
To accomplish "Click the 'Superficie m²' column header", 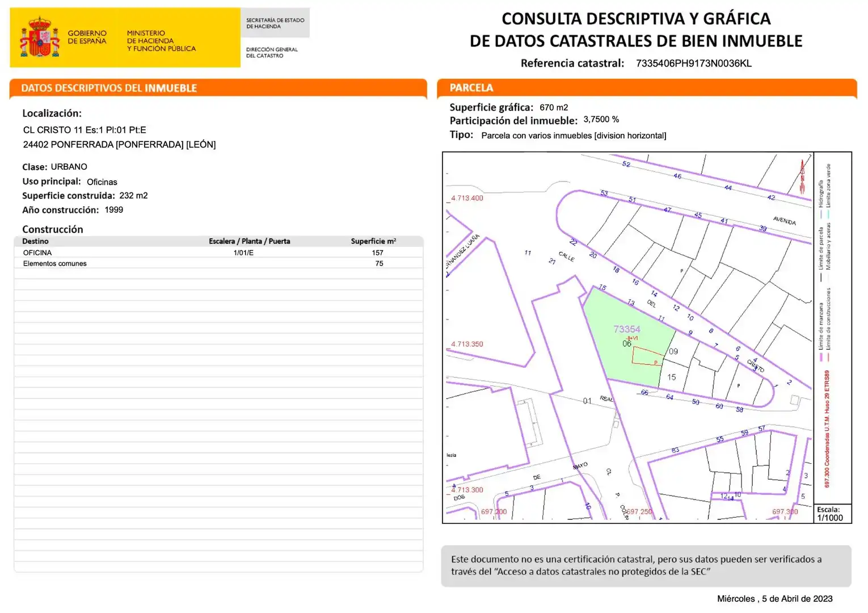I will pyautogui.click(x=373, y=241).
